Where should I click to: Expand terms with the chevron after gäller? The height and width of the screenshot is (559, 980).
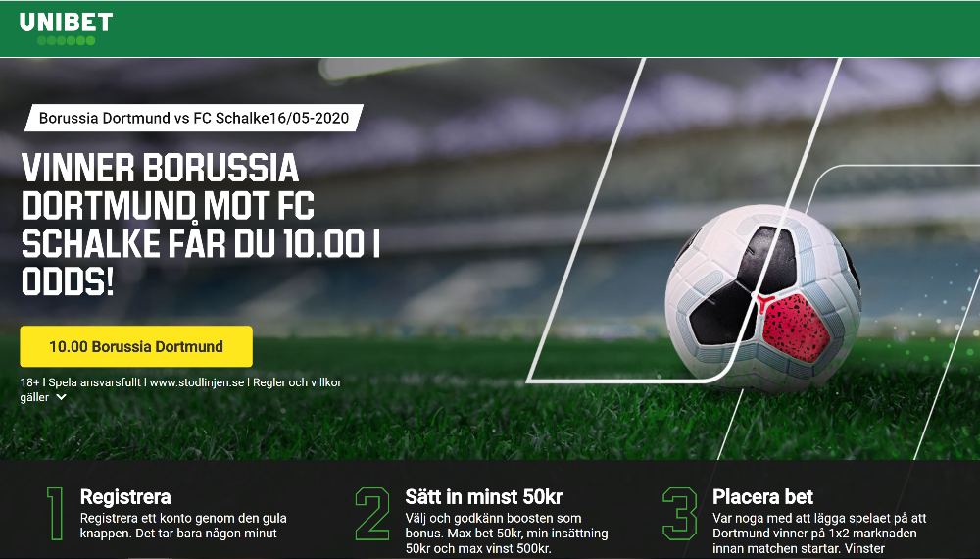click(x=61, y=398)
